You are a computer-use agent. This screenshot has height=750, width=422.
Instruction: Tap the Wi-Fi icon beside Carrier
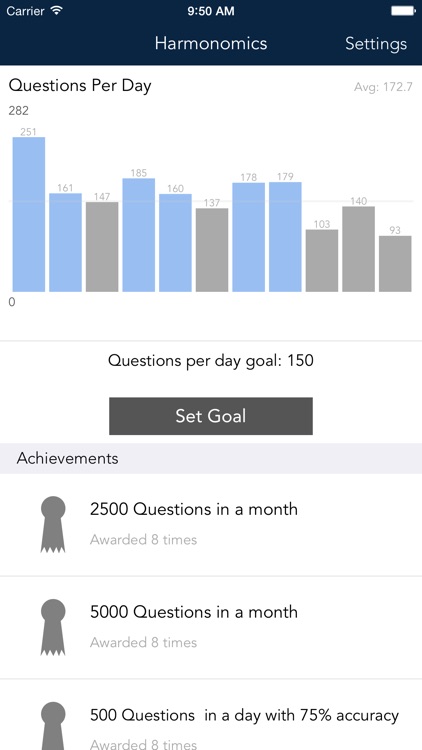56,11
